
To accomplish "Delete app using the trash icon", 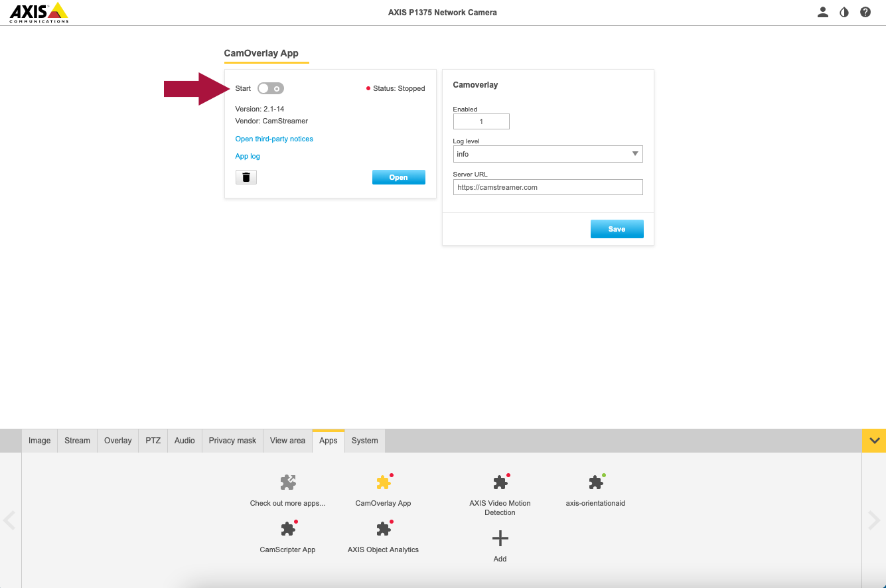I will [246, 177].
